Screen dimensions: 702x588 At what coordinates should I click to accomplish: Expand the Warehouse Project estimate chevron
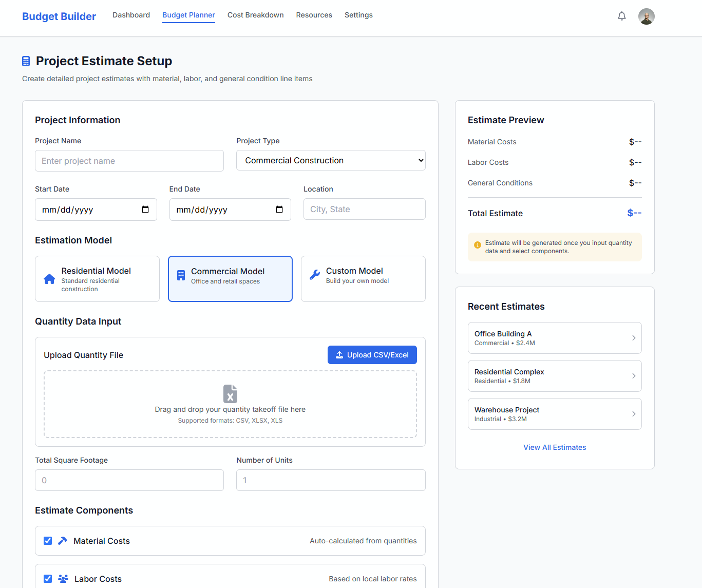(x=634, y=414)
